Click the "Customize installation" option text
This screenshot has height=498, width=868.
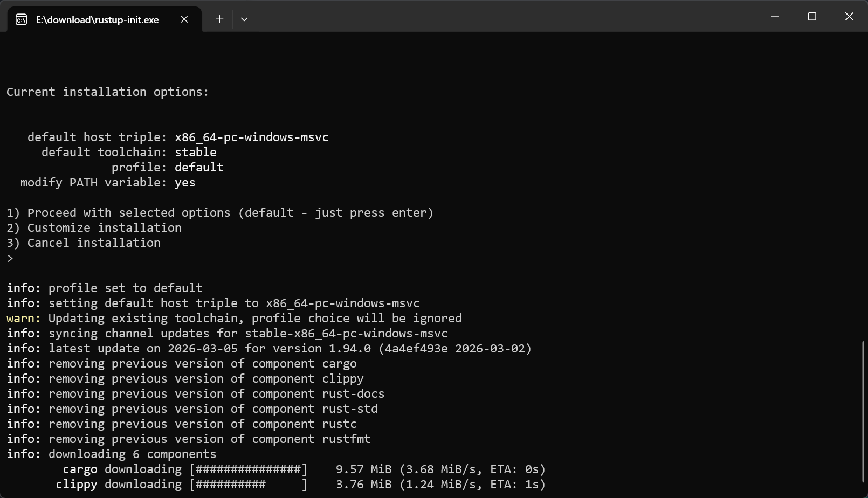click(104, 228)
